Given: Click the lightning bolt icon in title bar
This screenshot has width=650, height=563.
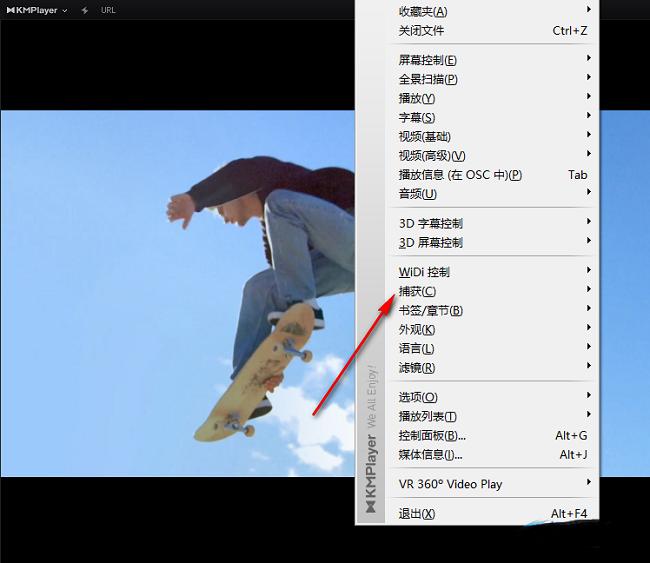Looking at the screenshot, I should (84, 10).
